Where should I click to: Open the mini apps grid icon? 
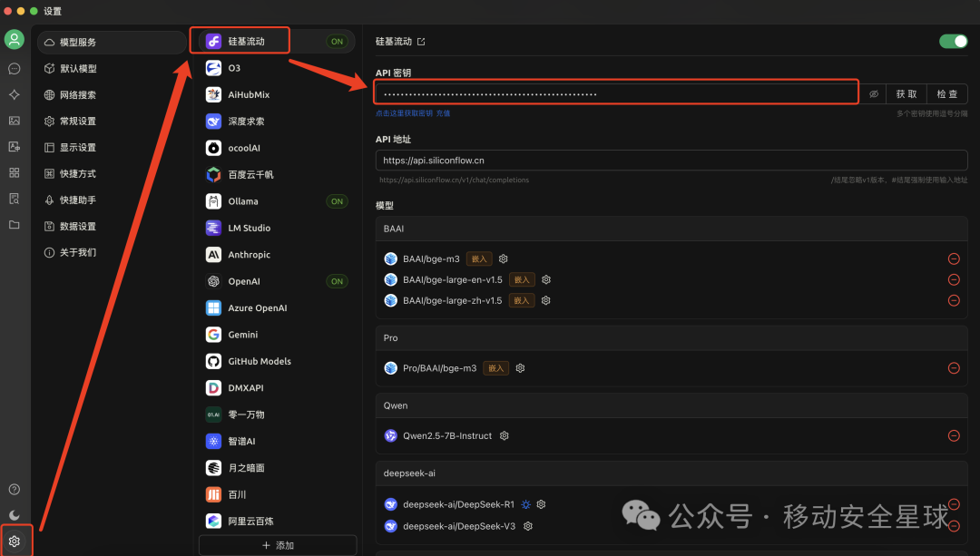14,172
